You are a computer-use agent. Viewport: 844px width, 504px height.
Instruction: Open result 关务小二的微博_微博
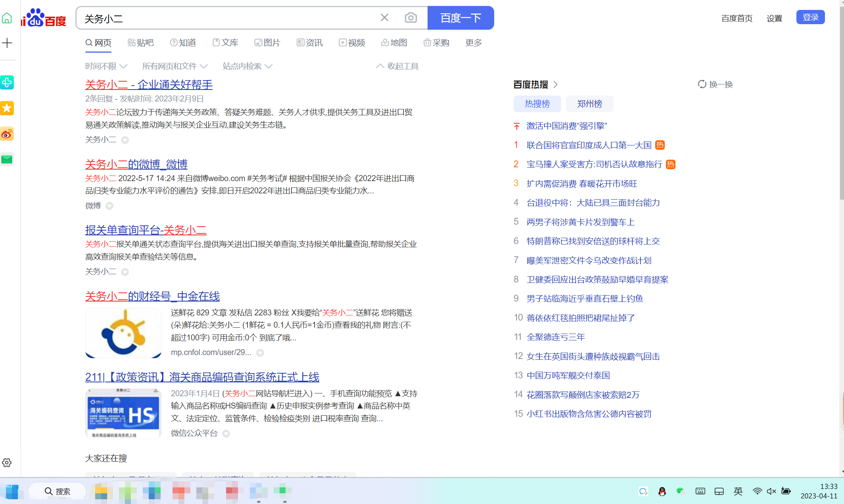tap(136, 164)
